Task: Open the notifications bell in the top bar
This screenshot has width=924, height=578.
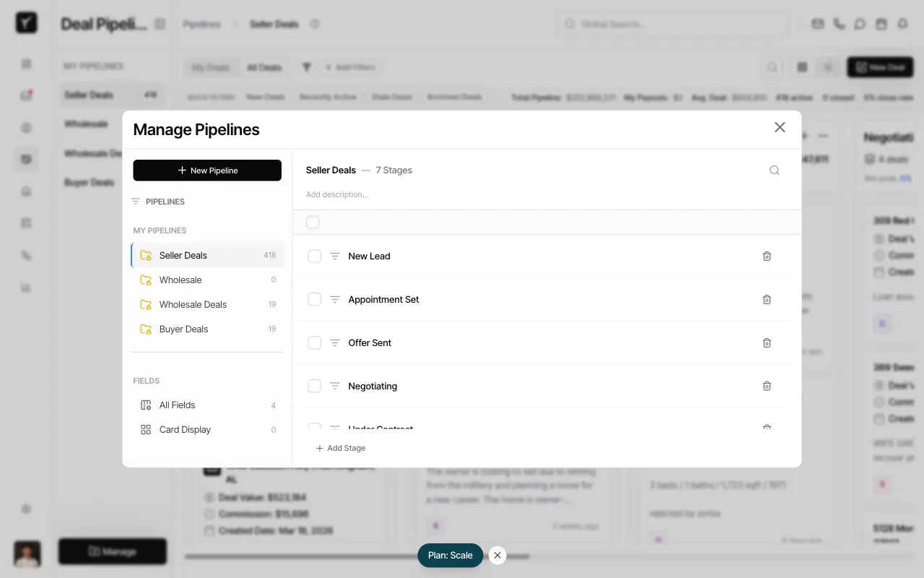Action: tap(903, 24)
